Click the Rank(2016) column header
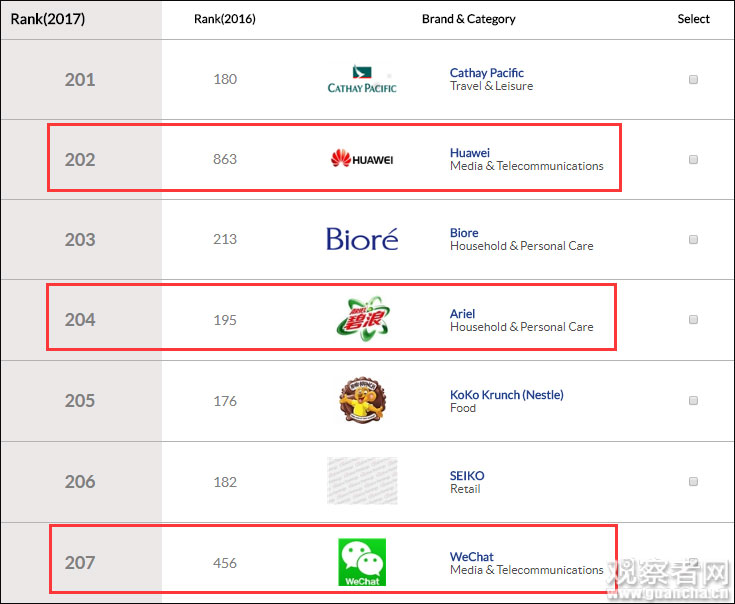This screenshot has width=735, height=604. (x=224, y=19)
